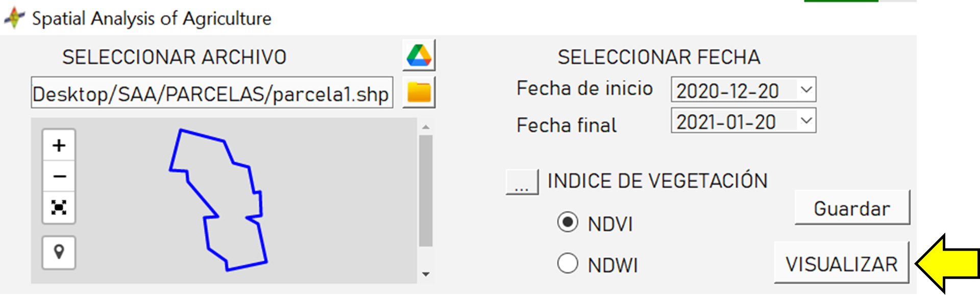Expand the Fecha de inicio date dropdown
This screenshot has width=980, height=295.
point(806,90)
